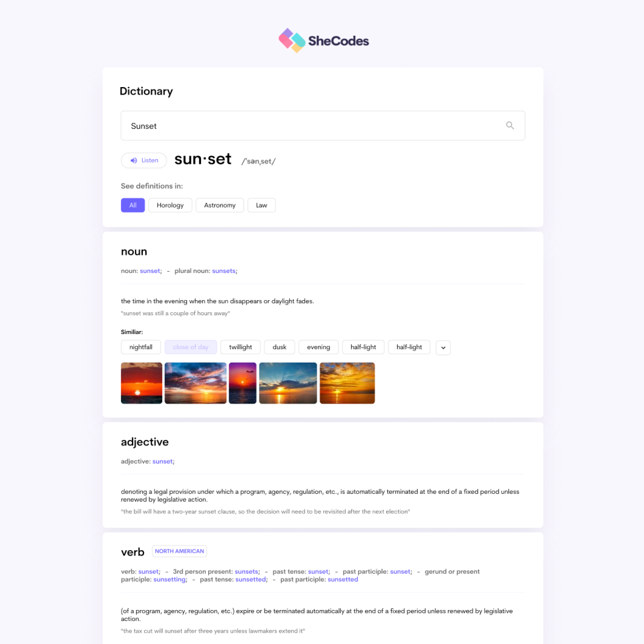644x644 pixels.
Task: Select the All definitions filter button
Action: click(x=132, y=205)
